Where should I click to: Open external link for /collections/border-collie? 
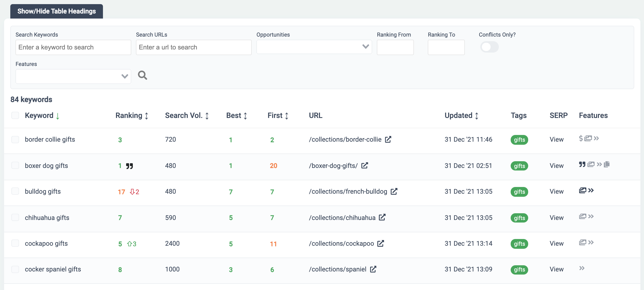tap(388, 139)
